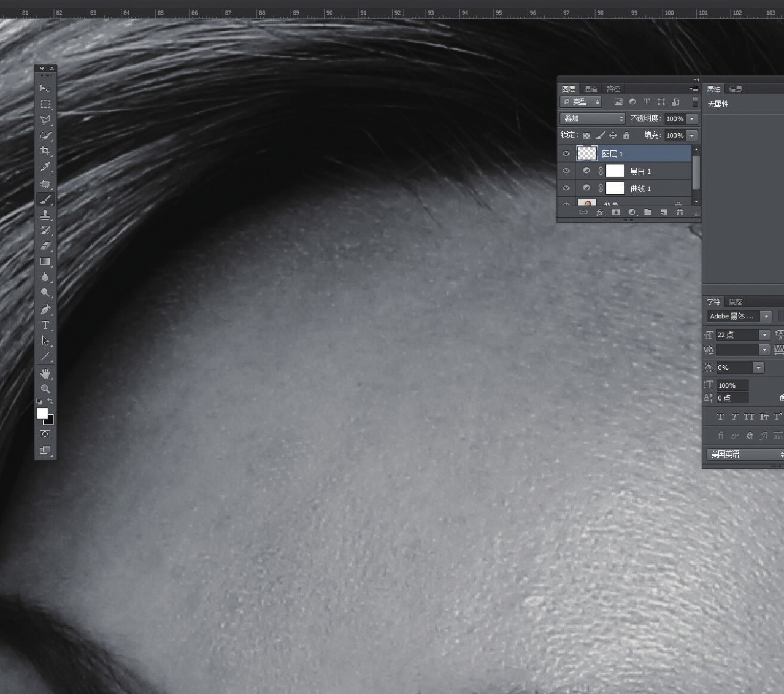Toggle lock position
Image resolution: width=784 pixels, height=694 pixels.
point(613,136)
